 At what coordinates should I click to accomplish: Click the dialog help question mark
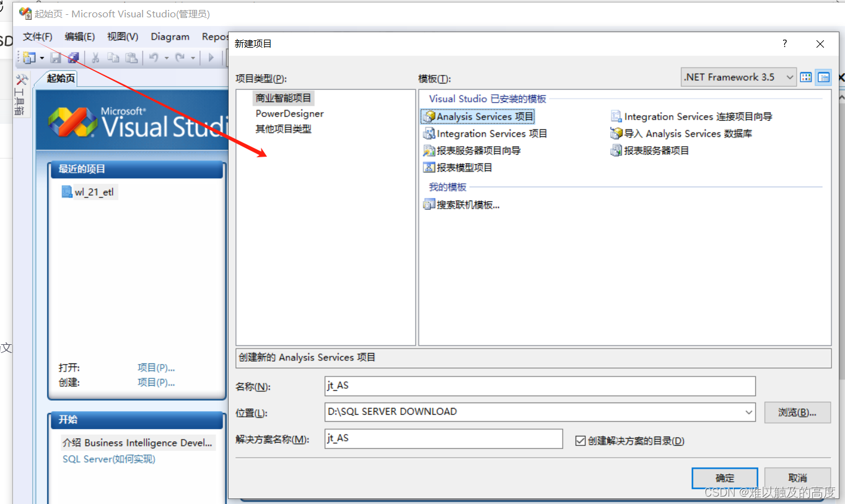click(785, 43)
